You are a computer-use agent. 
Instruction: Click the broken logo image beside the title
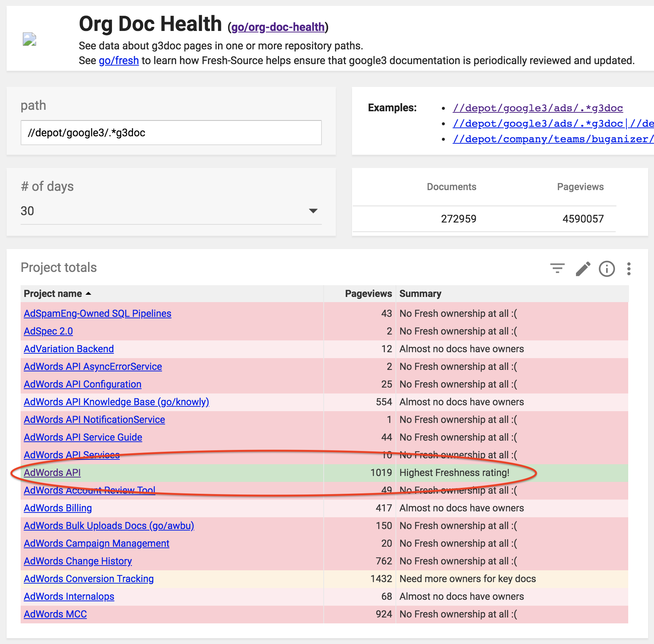tap(29, 39)
